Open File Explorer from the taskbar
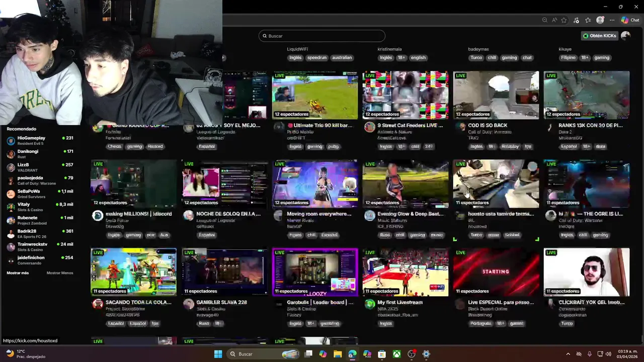Image resolution: width=644 pixels, height=362 pixels. pyautogui.click(x=338, y=354)
